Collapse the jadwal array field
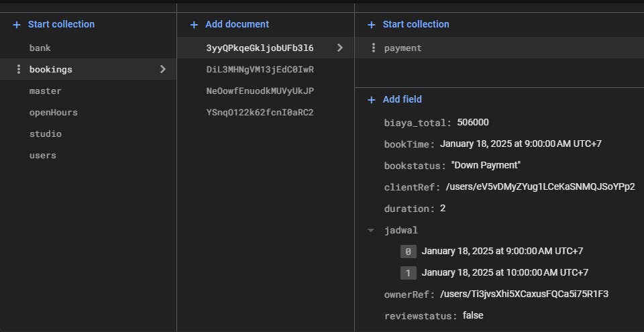This screenshot has width=644, height=332. click(x=371, y=230)
